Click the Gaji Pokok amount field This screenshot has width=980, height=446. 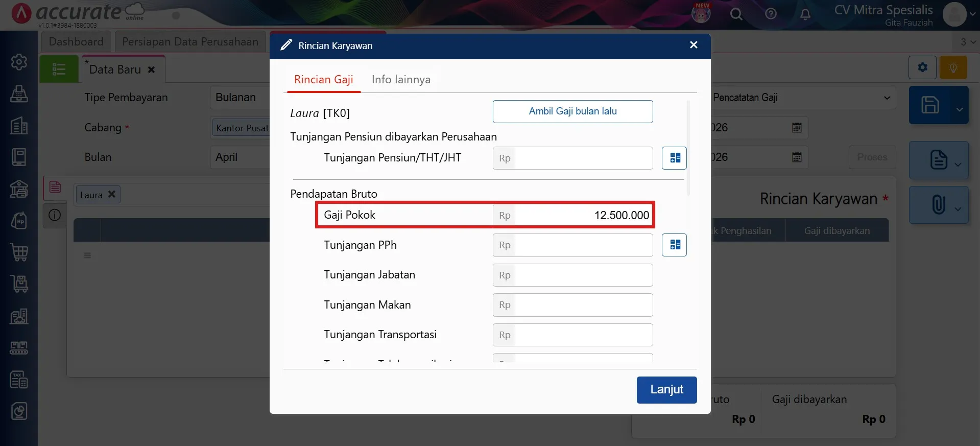click(x=572, y=215)
